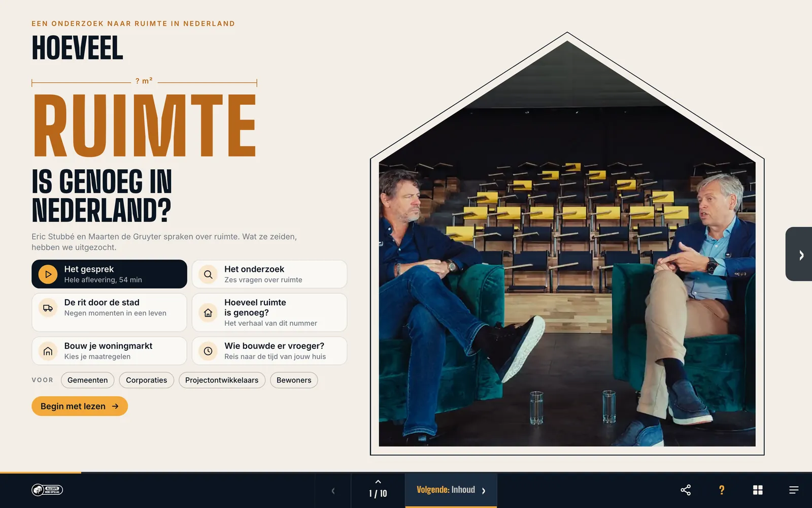Click the house icon on Bouw je woningmarkt

[48, 351]
